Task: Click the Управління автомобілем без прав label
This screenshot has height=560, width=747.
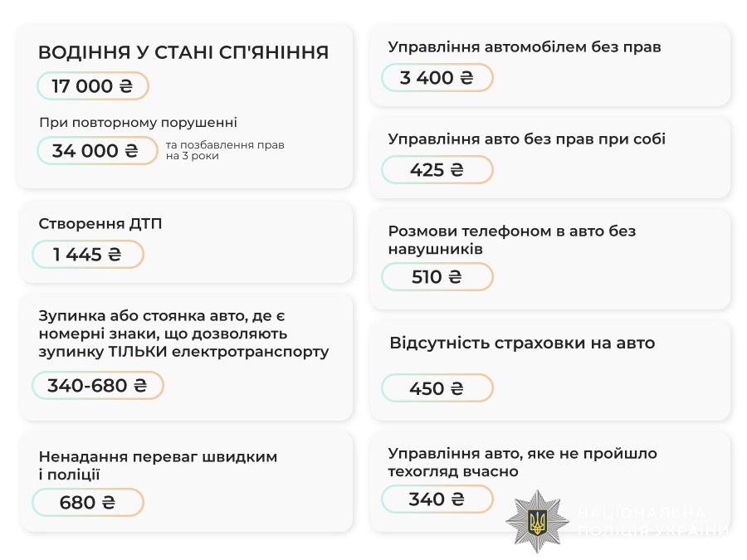Action: pyautogui.click(x=525, y=47)
